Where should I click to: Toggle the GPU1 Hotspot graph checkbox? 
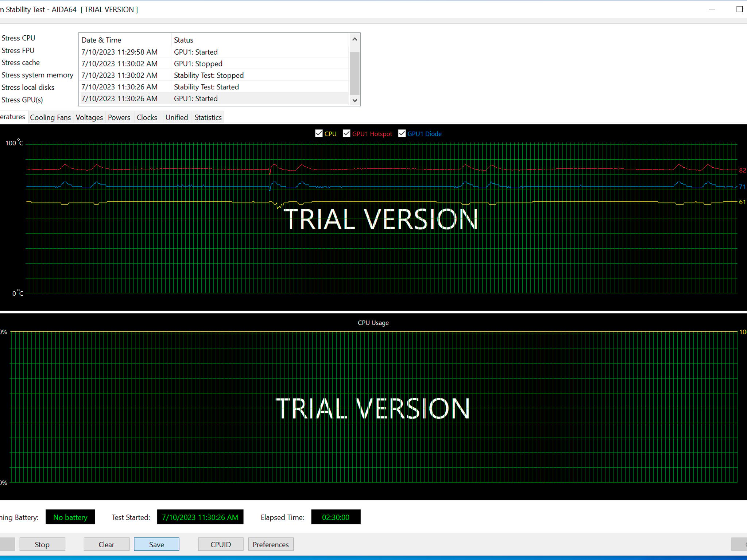347,133
